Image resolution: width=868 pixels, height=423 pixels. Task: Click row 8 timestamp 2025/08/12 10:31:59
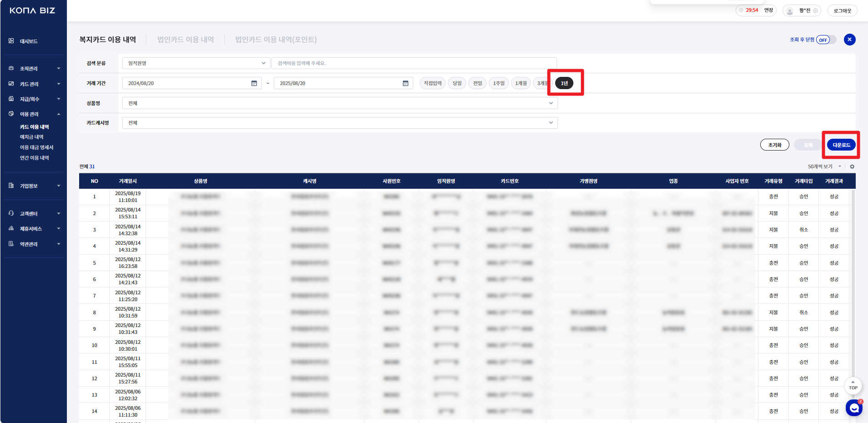click(x=128, y=312)
